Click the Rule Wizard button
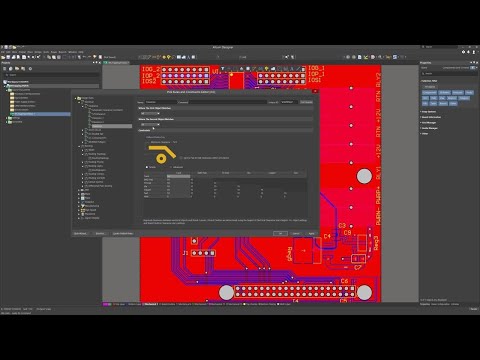 point(80,233)
